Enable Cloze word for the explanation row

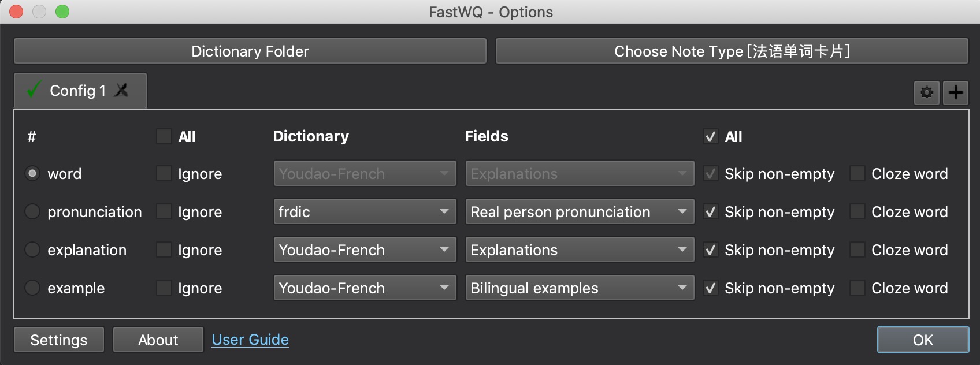point(857,250)
